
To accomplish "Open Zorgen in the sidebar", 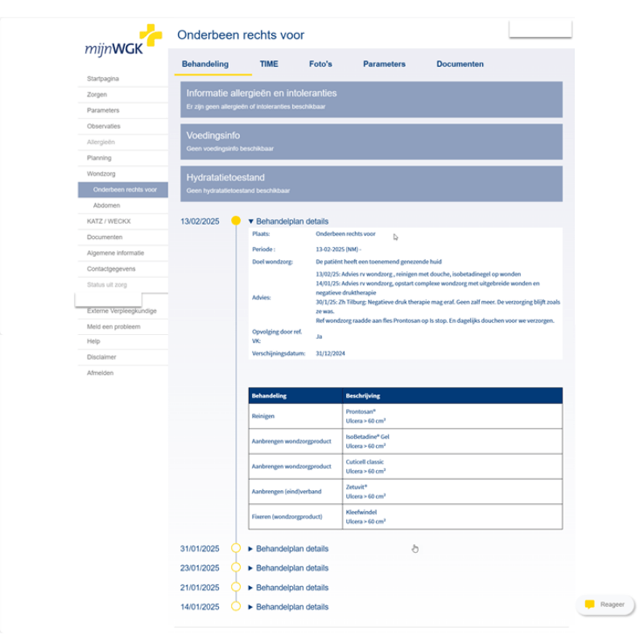I will click(x=123, y=94).
